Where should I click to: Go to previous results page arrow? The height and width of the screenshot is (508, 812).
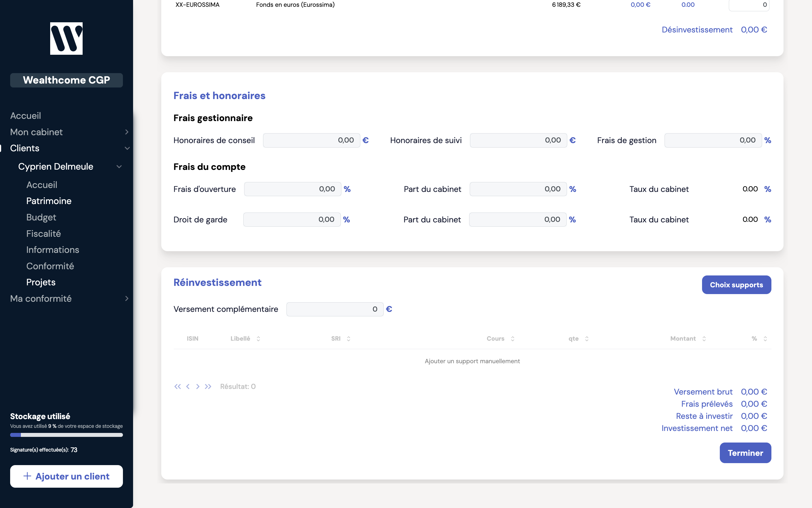(188, 386)
